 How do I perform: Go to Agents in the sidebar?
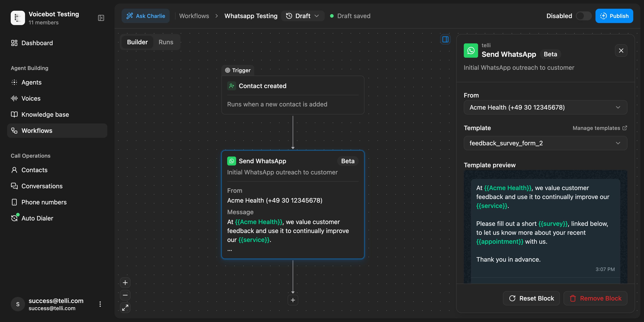(x=57, y=82)
